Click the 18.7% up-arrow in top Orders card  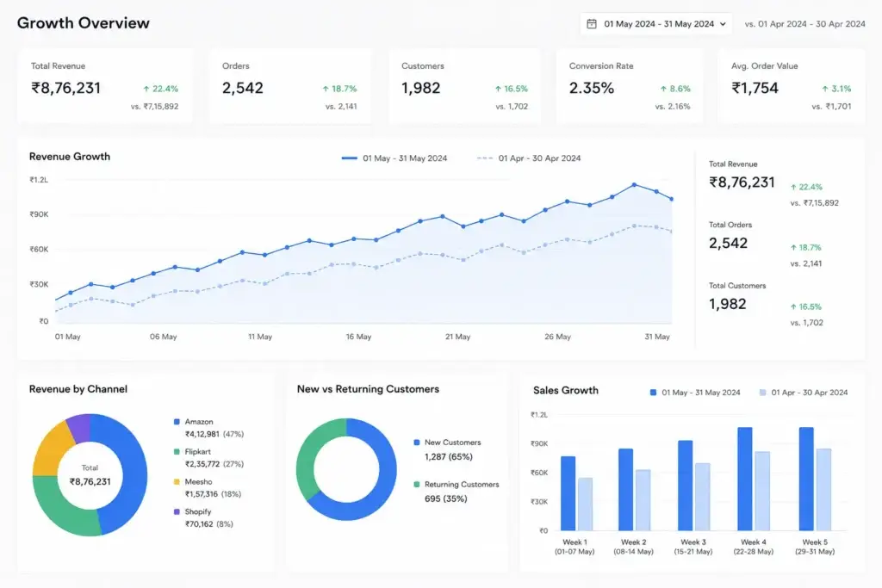(x=325, y=89)
